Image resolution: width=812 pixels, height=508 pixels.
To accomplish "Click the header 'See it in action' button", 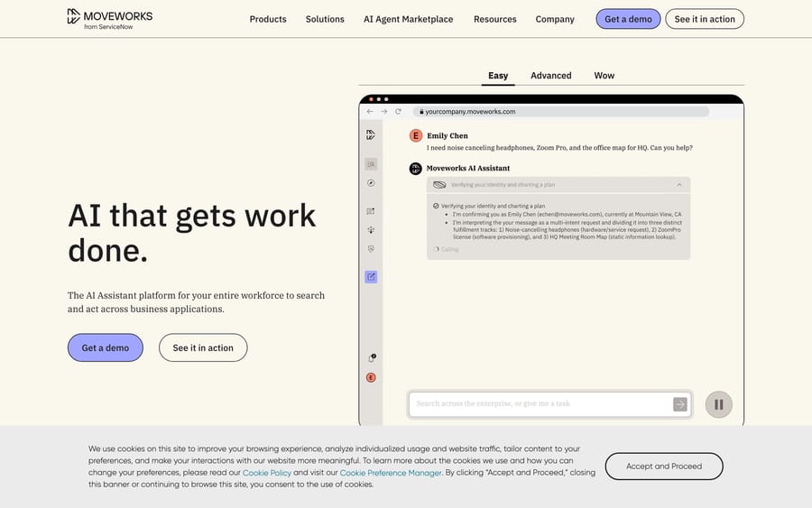I will click(x=705, y=19).
